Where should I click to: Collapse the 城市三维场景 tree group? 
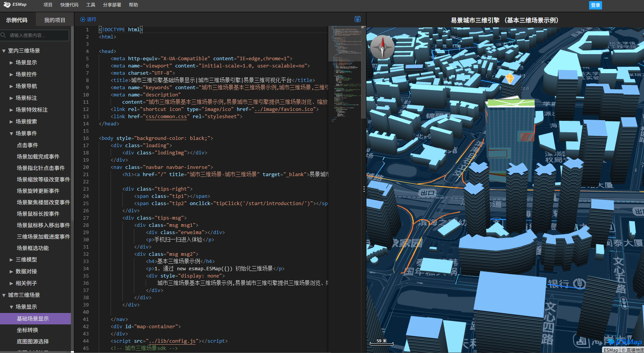coord(4,295)
